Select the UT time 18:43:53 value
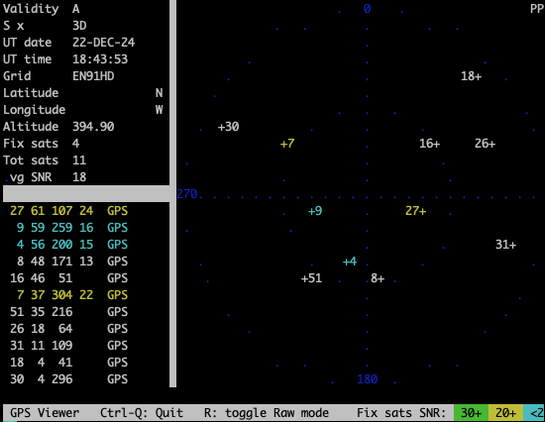The image size is (545, 422). click(x=100, y=59)
